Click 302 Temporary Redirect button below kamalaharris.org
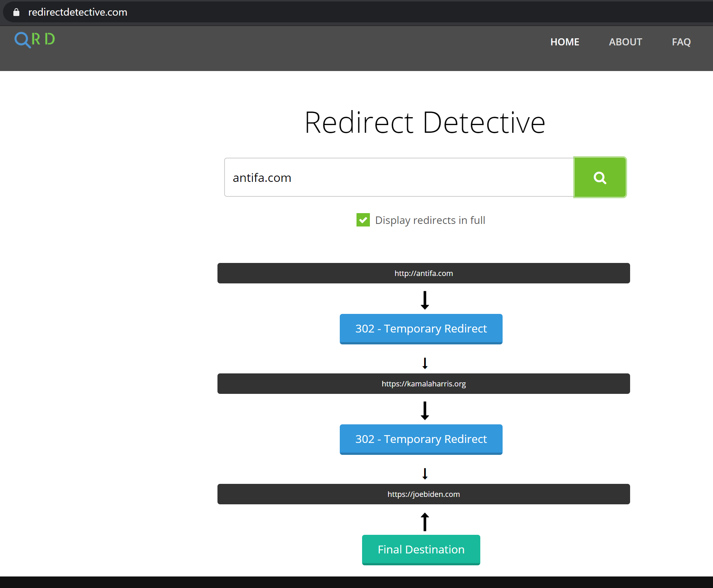The width and height of the screenshot is (713, 588). coord(421,439)
